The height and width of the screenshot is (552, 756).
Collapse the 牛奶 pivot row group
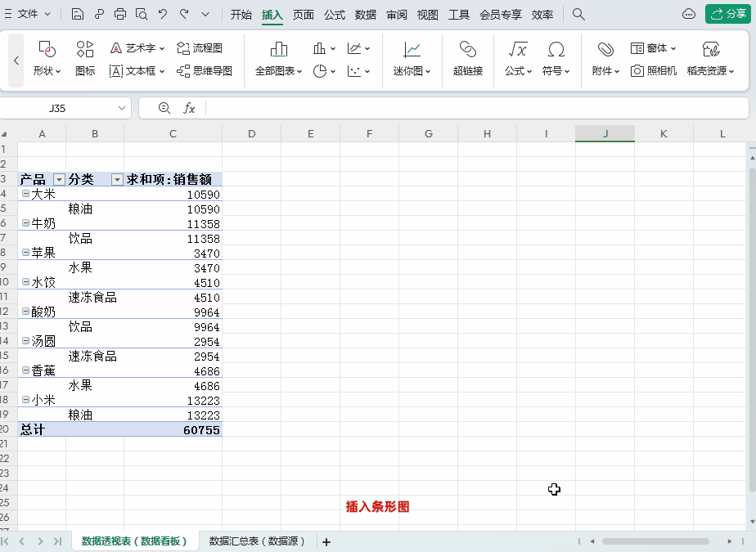tap(26, 223)
